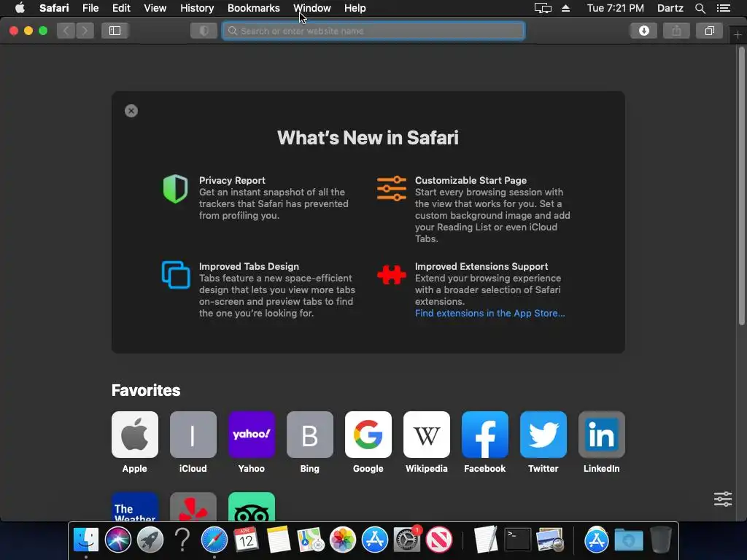Click the Improved Tabs Design heading
Viewport: 747px width, 560px height.
[249, 267]
